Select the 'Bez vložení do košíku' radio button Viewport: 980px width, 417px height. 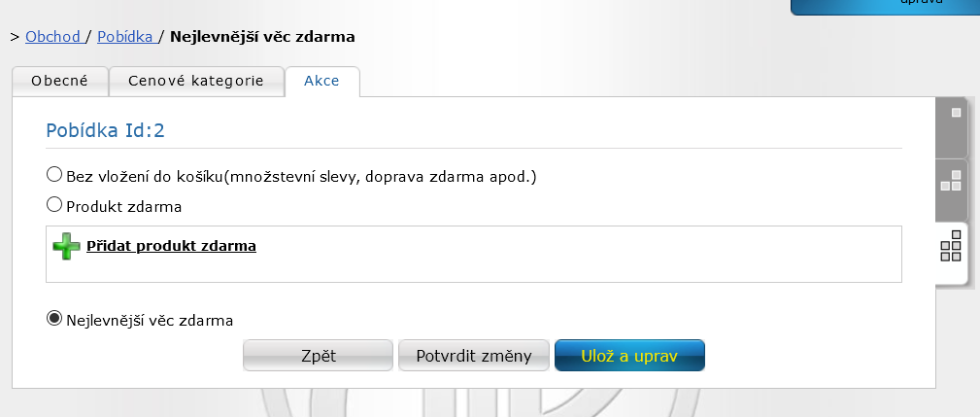point(54,174)
